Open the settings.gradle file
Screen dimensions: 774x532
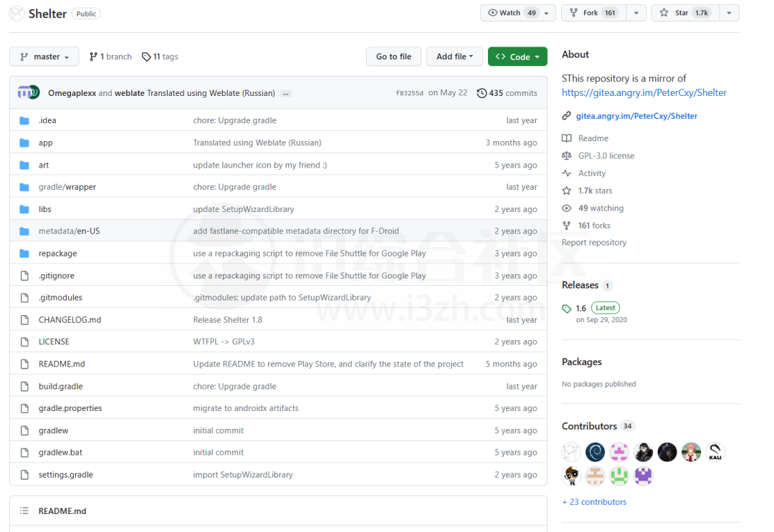tap(66, 475)
